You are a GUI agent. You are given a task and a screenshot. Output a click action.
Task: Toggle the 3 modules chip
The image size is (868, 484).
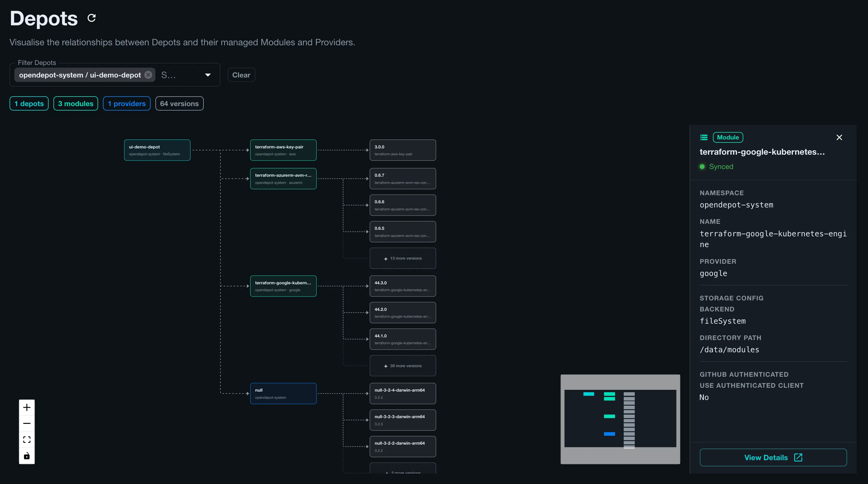click(x=75, y=103)
